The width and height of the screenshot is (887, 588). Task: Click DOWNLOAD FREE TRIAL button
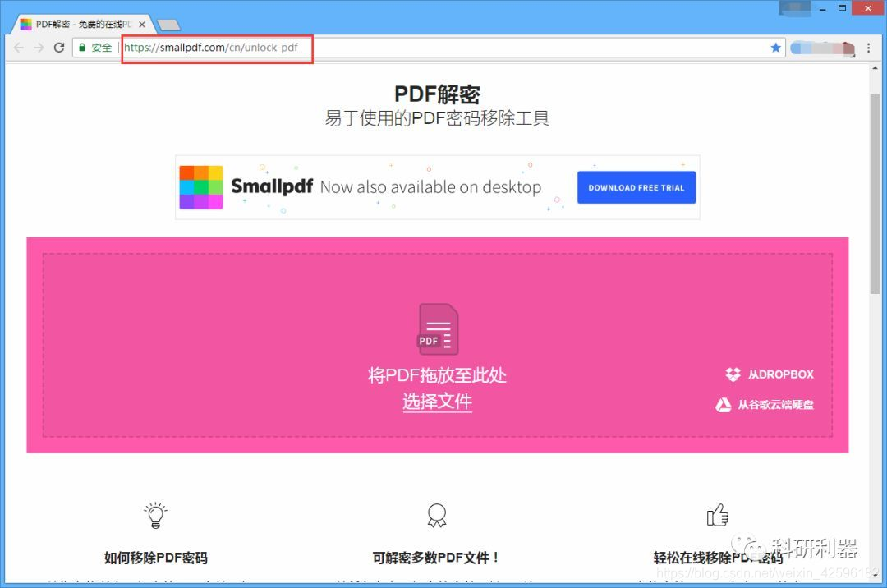637,188
